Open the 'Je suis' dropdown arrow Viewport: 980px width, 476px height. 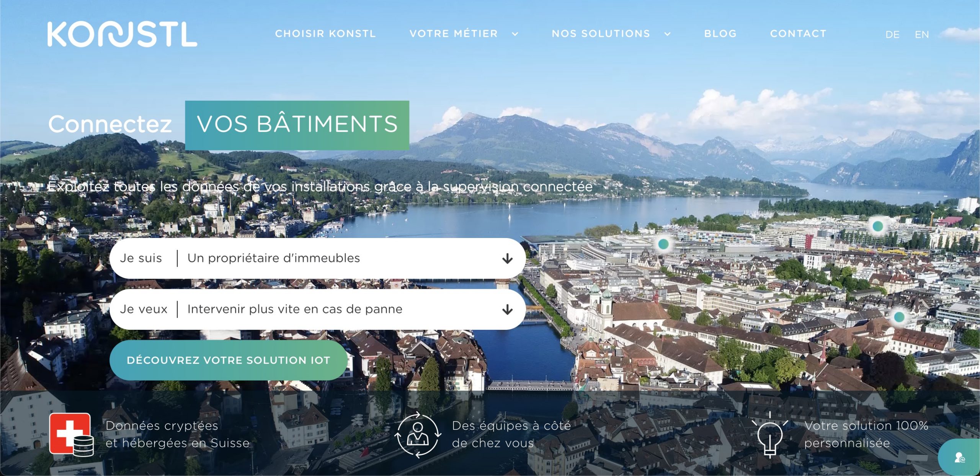click(508, 259)
